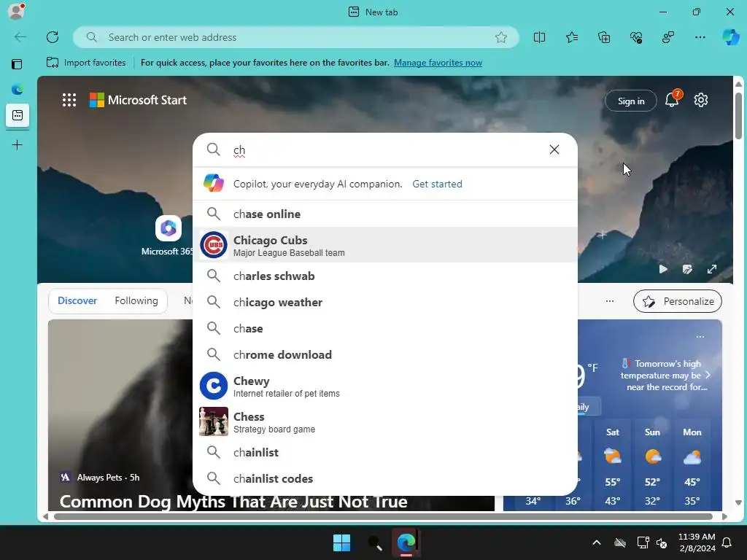
Task: Play the background video
Action: click(662, 269)
